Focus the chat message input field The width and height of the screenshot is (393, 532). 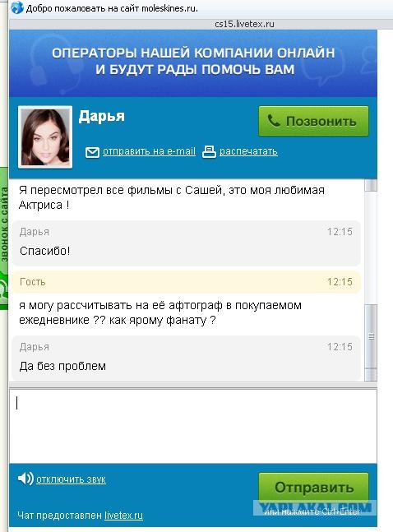(x=192, y=426)
